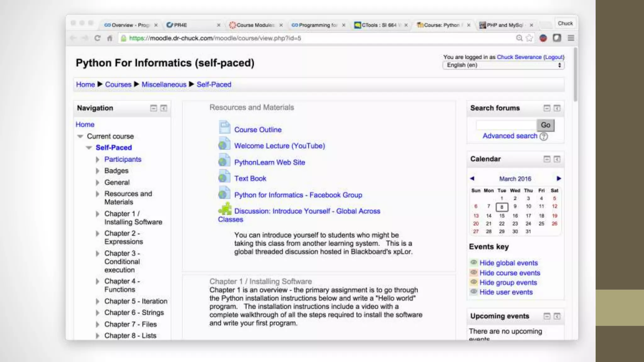Open the browser hamburger menu
This screenshot has width=644, height=362.
pyautogui.click(x=571, y=38)
